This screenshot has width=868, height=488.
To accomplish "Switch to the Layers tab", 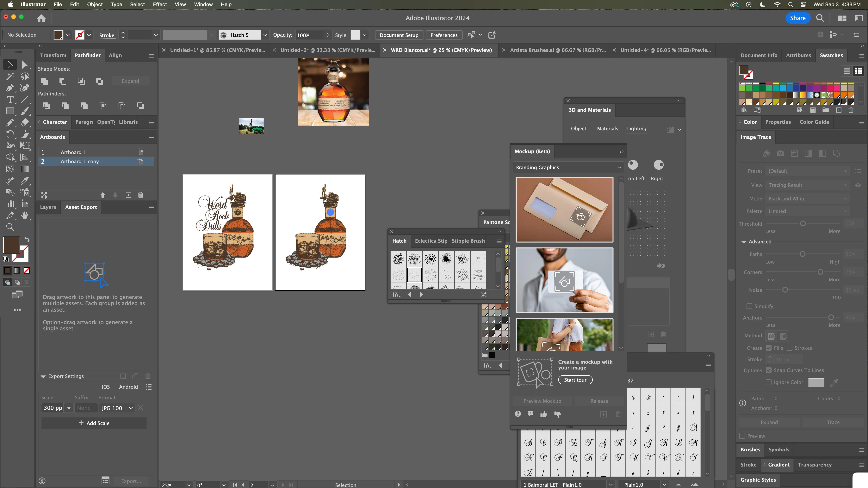I will click(48, 207).
